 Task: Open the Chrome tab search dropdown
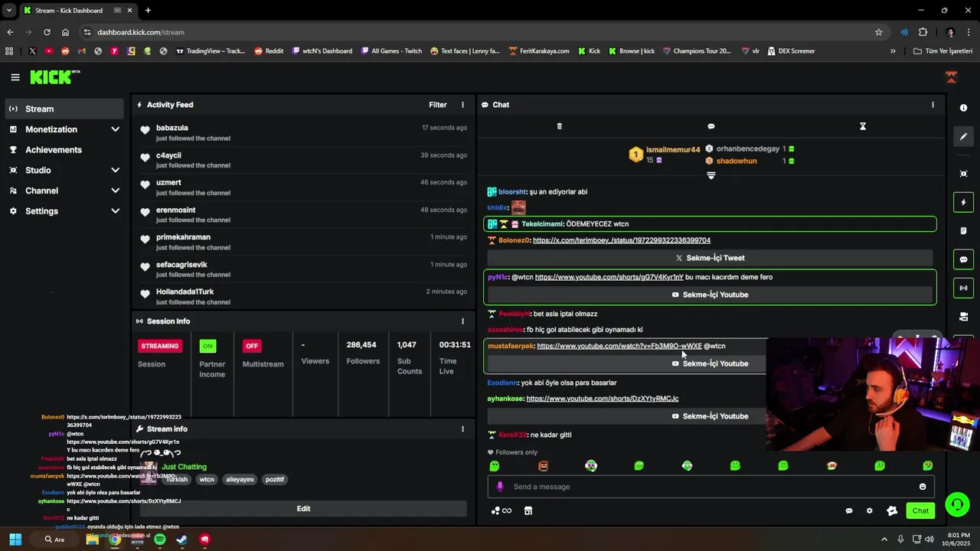tap(9, 11)
